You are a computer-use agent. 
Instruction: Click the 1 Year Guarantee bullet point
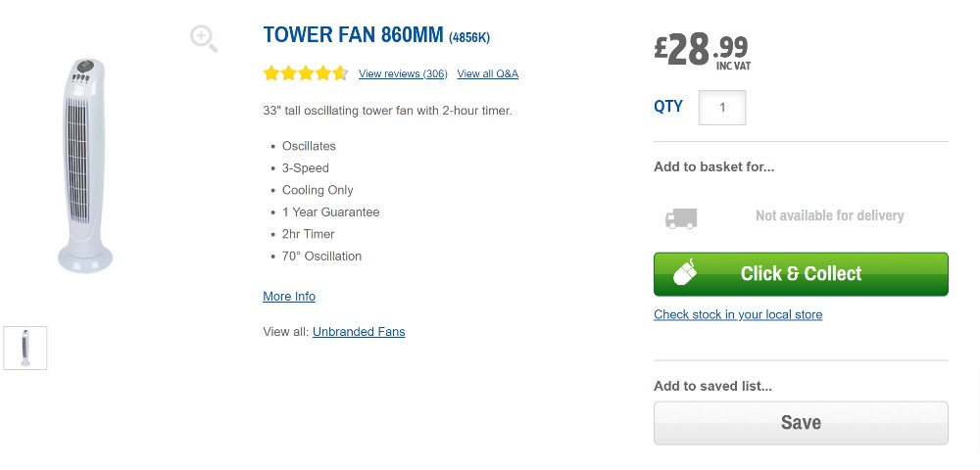(x=330, y=212)
